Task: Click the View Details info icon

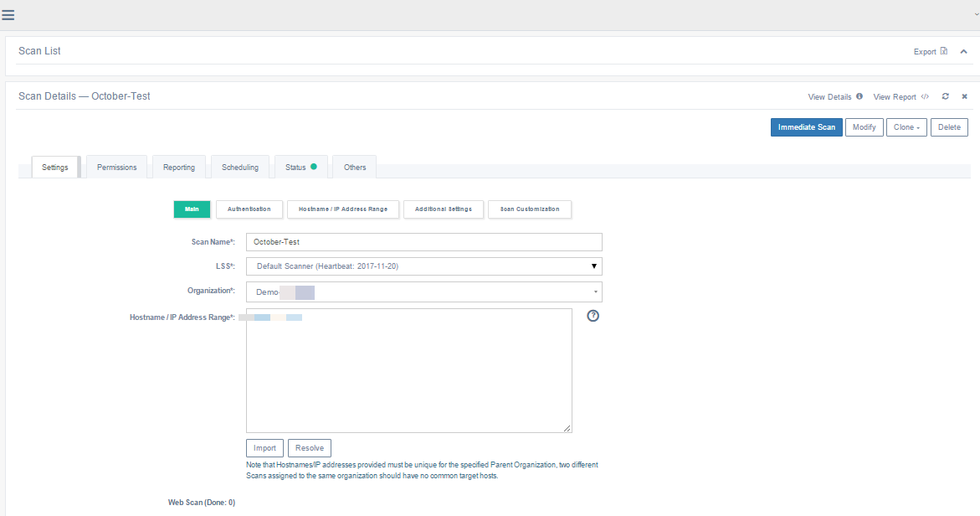Action: click(x=859, y=96)
